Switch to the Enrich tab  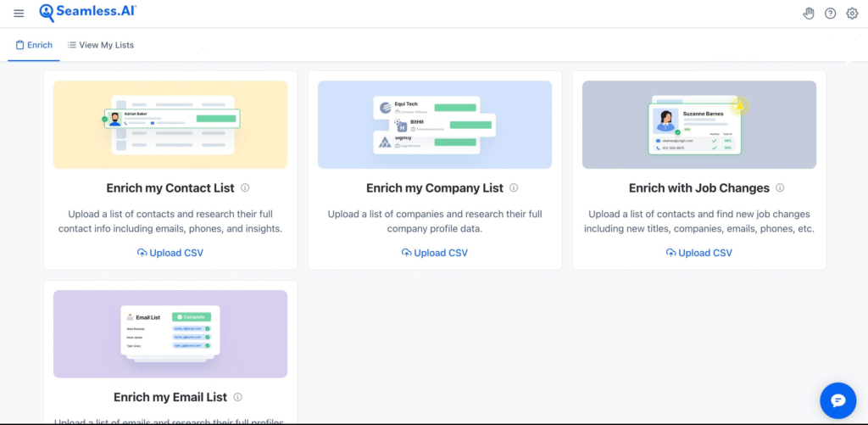tap(34, 45)
